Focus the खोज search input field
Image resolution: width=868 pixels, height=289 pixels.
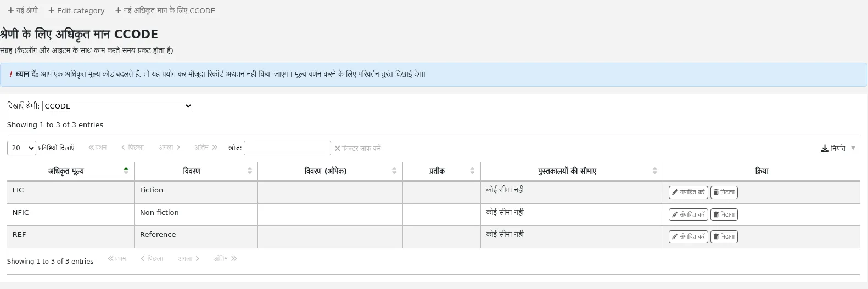coord(287,148)
